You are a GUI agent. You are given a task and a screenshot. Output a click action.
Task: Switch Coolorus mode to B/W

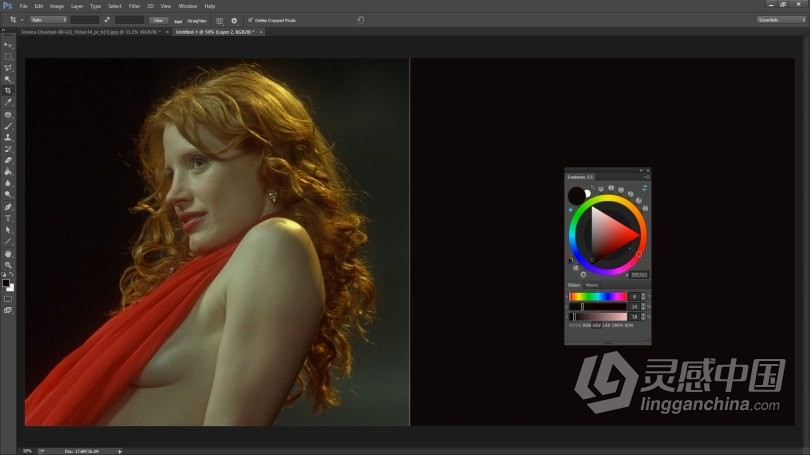pos(629,325)
